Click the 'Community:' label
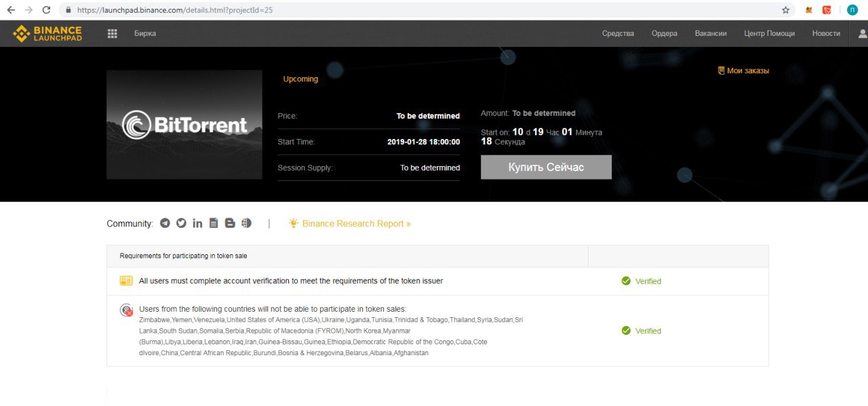This screenshot has height=406, width=868. click(x=130, y=224)
